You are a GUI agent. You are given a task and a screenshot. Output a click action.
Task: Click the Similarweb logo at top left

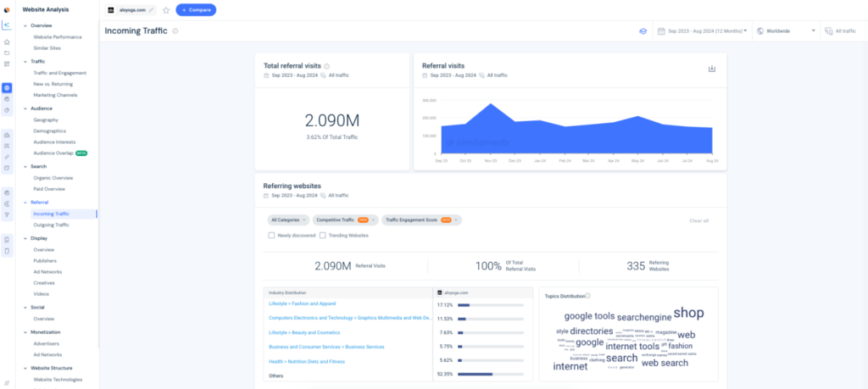tap(7, 9)
